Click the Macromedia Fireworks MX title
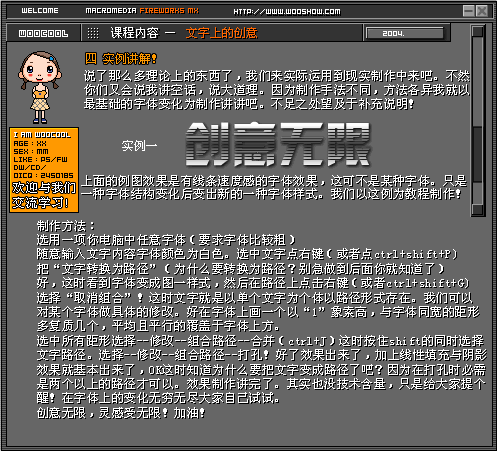This screenshot has height=451, width=497. pyautogui.click(x=142, y=11)
